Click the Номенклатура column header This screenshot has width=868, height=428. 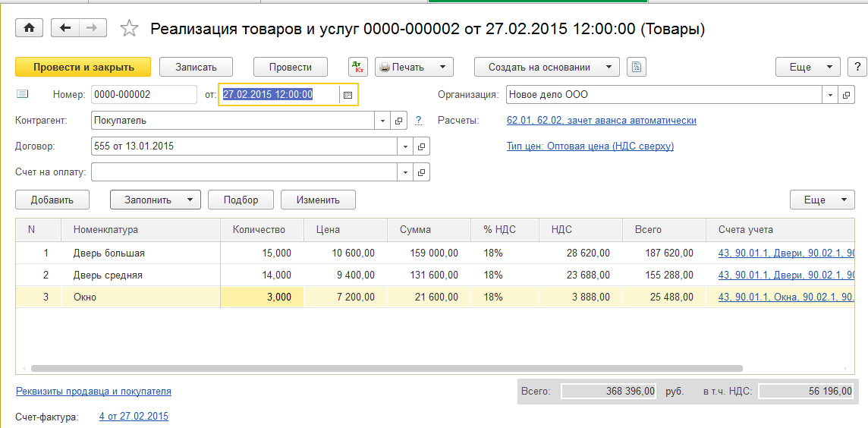point(140,230)
